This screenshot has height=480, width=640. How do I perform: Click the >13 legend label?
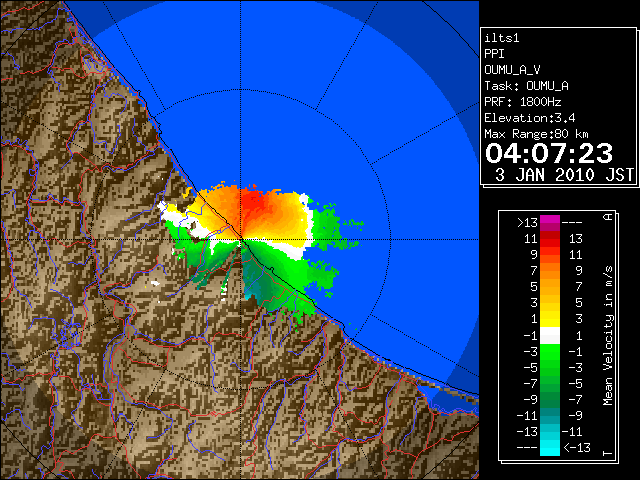pos(527,223)
